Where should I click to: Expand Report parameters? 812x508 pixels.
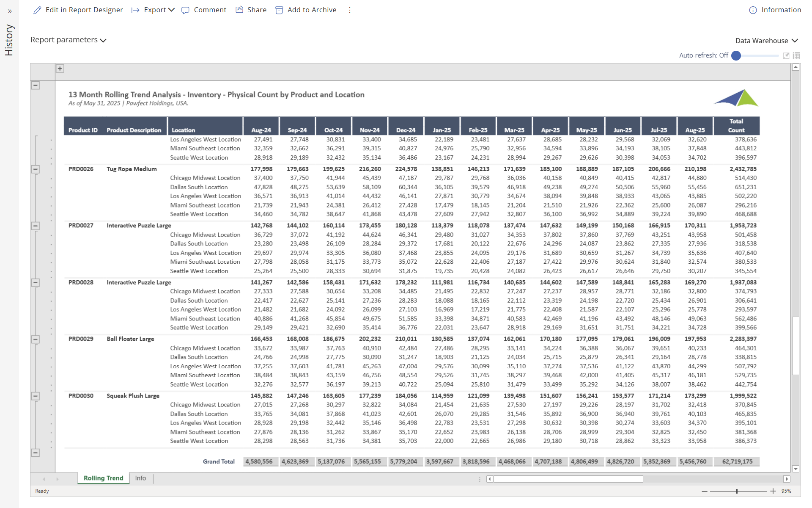click(68, 40)
